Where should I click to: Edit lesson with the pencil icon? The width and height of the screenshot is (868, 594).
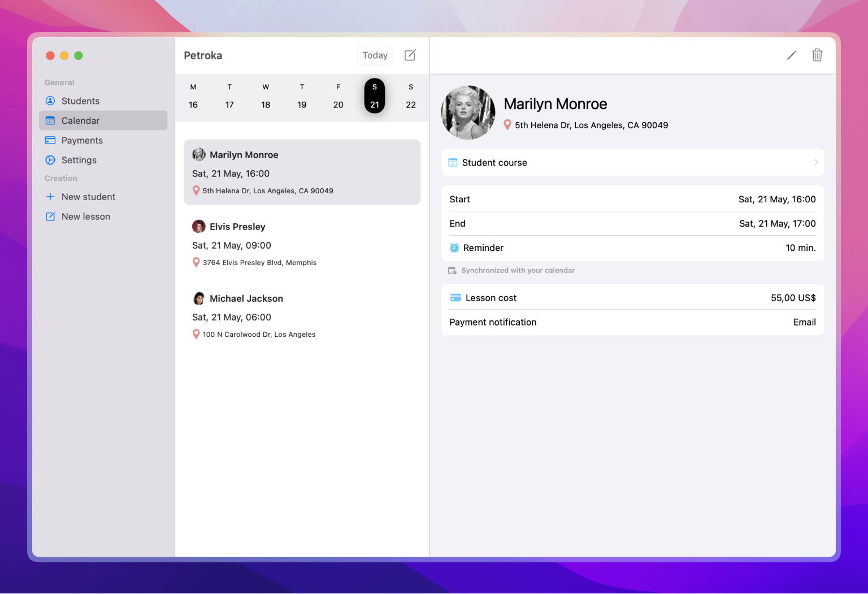(792, 55)
